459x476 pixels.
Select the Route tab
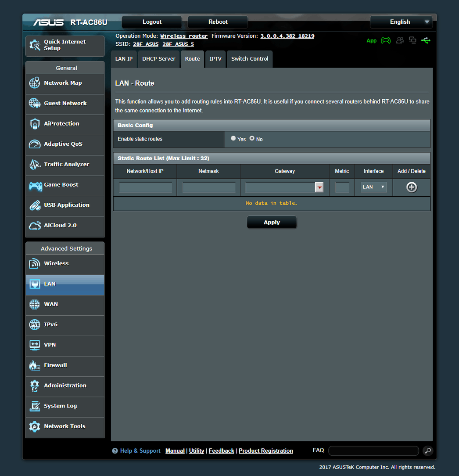pos(192,59)
